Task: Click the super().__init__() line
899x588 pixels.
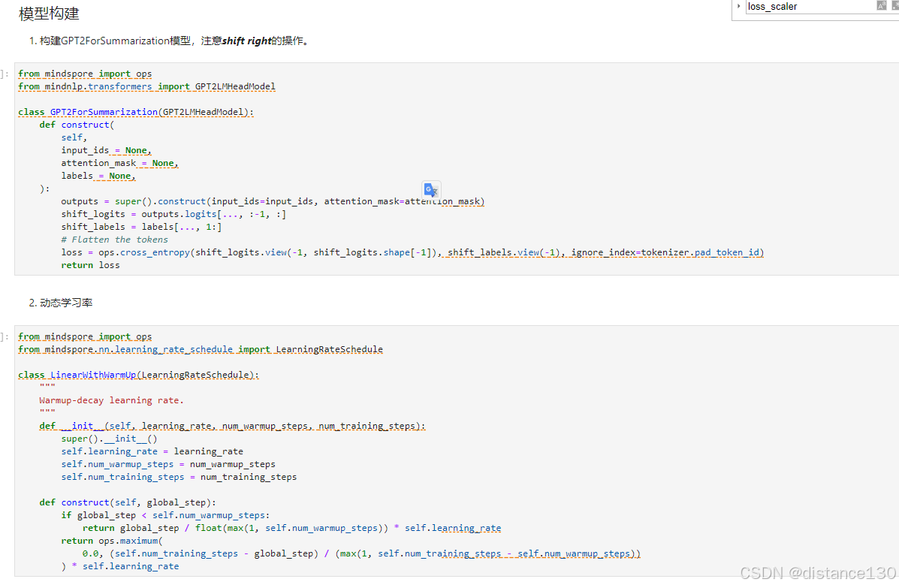Action: coord(109,439)
